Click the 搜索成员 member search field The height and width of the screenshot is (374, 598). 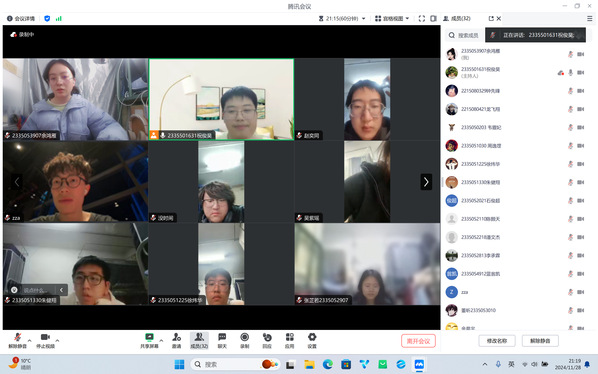coord(465,35)
